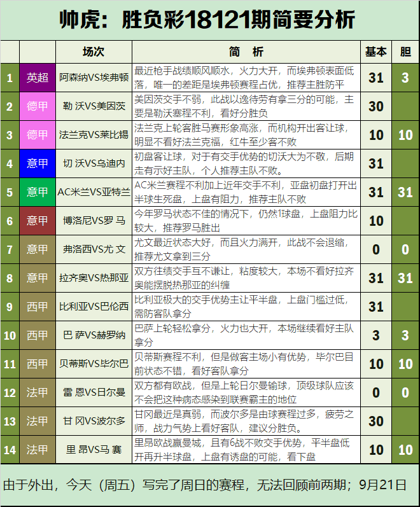
Task: Click 基本 value 10 for 博洛尼VS罗马
Action: click(x=376, y=221)
